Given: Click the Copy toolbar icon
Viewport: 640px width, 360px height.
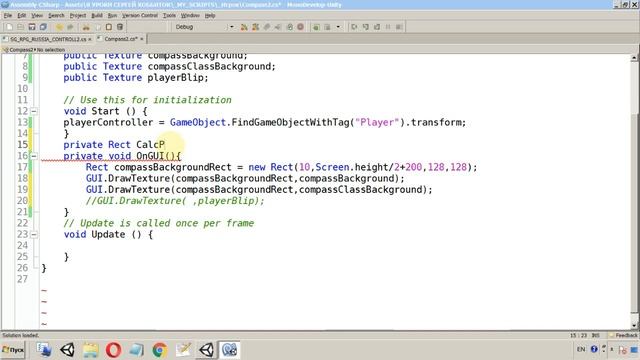Looking at the screenshot, I should click(97, 27).
